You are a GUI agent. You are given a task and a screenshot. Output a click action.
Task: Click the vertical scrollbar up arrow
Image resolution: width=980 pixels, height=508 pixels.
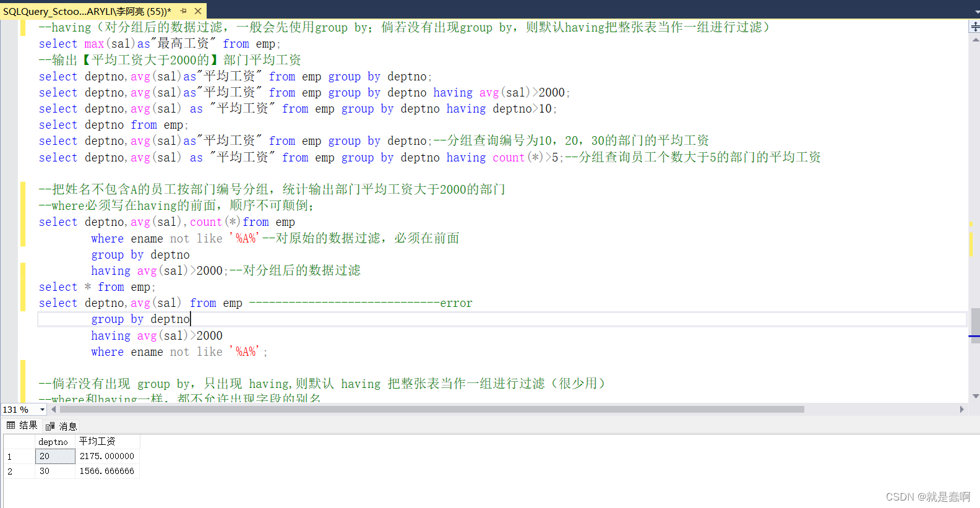[x=975, y=40]
